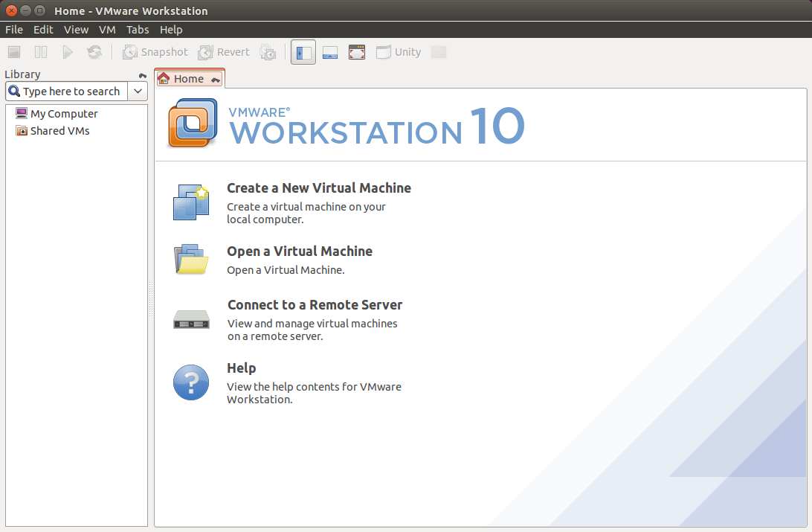Open the Tabs menu
This screenshot has height=532, width=812.
click(x=138, y=29)
